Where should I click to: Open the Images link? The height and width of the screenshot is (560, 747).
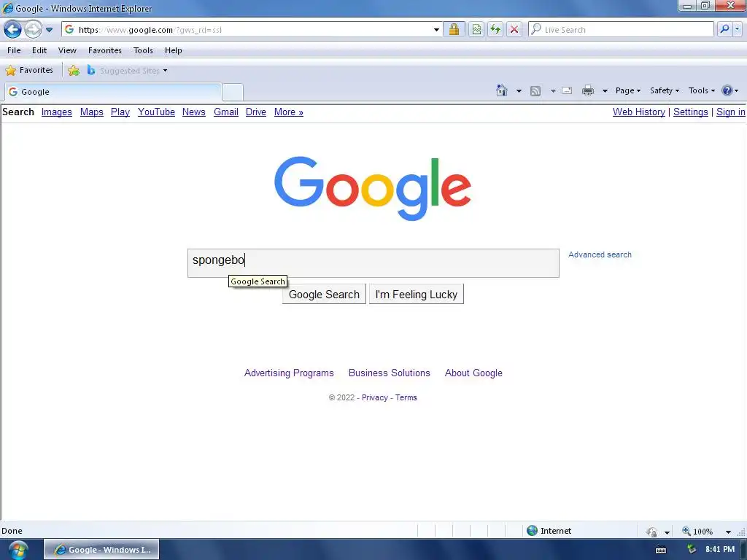(57, 112)
